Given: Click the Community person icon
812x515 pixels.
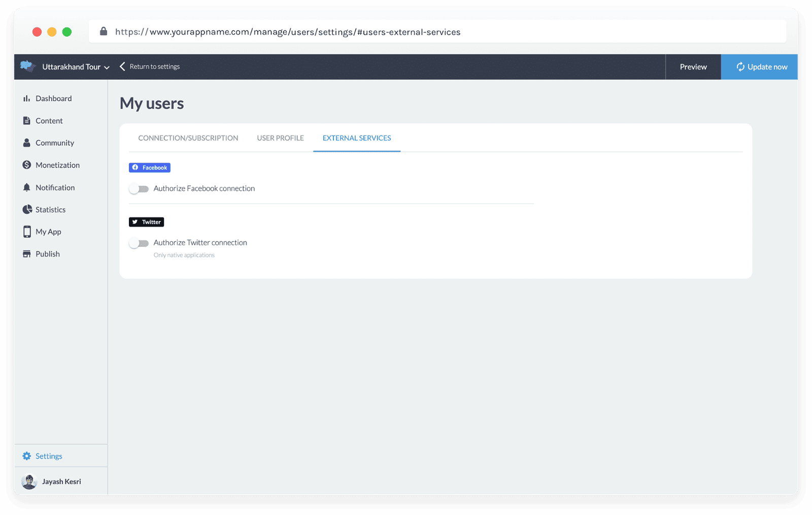Looking at the screenshot, I should (26, 143).
